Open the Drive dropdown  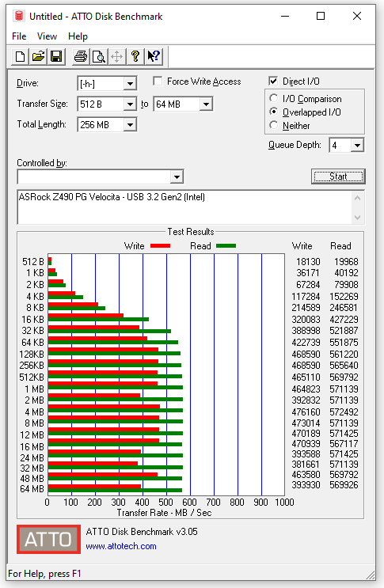pos(130,83)
